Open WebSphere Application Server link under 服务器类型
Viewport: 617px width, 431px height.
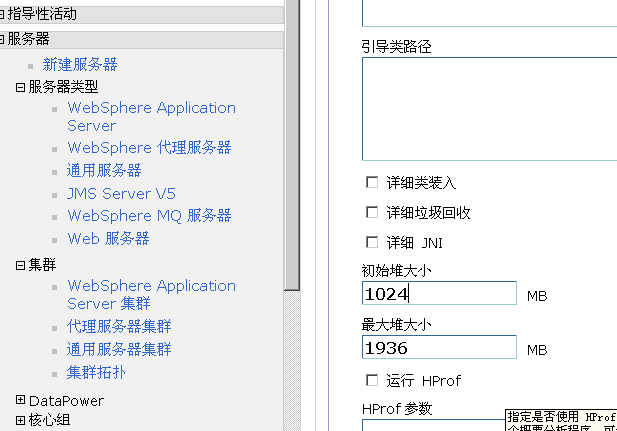click(151, 117)
